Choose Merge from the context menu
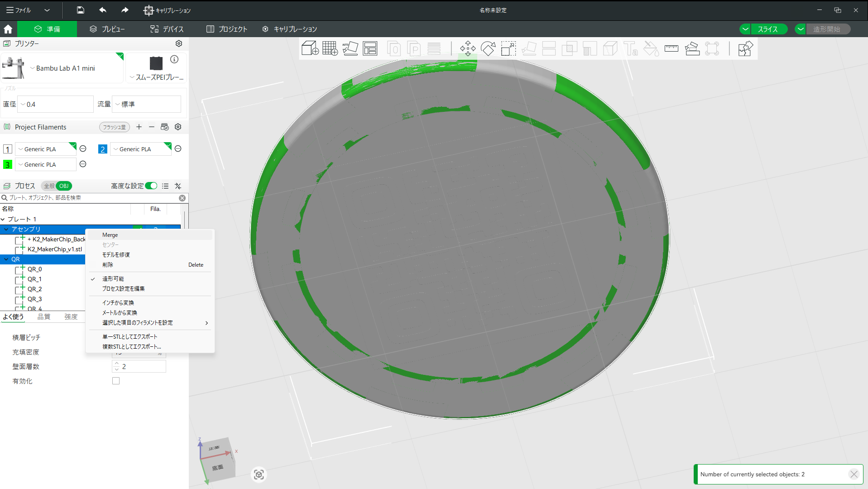Image resolution: width=868 pixels, height=489 pixels. 149,235
